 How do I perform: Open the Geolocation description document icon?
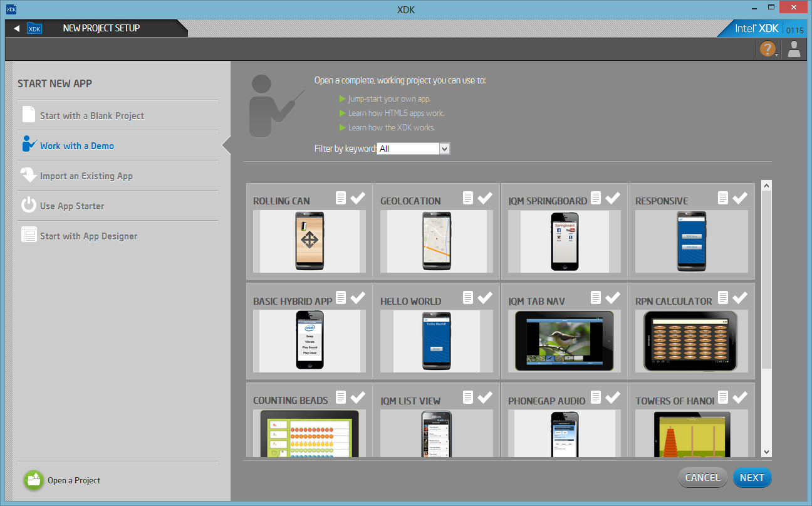coord(468,198)
